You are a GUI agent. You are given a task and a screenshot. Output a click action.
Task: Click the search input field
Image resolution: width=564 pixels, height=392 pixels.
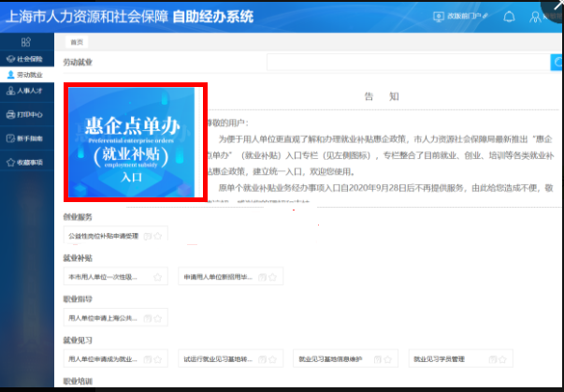tap(406, 63)
